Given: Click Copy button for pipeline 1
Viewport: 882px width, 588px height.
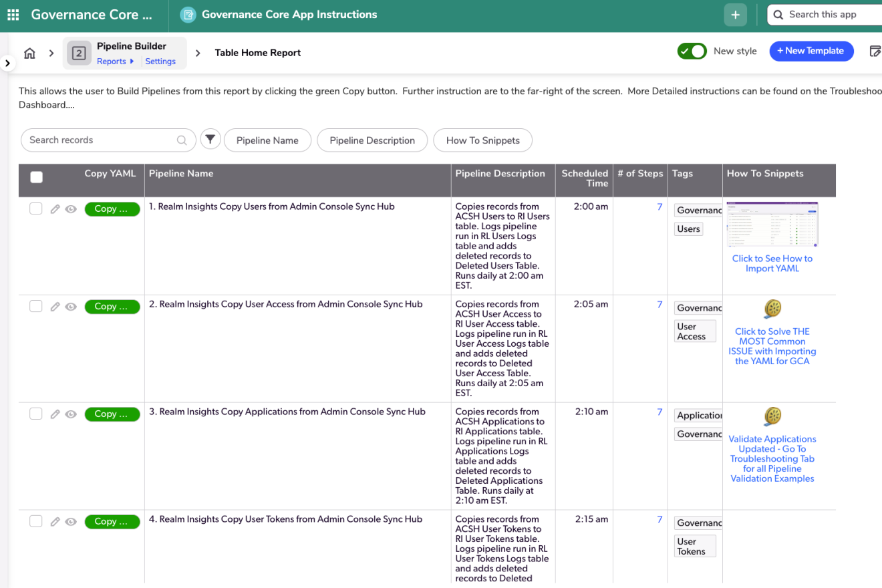Looking at the screenshot, I should click(112, 209).
